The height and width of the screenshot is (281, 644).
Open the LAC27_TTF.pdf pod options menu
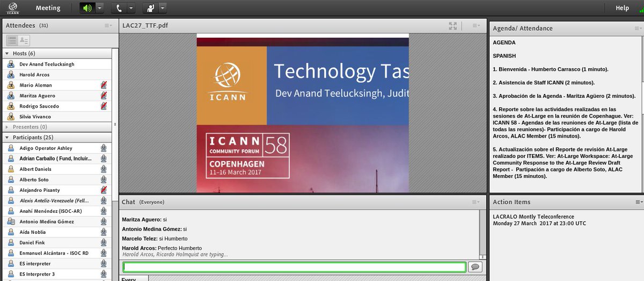tap(476, 25)
